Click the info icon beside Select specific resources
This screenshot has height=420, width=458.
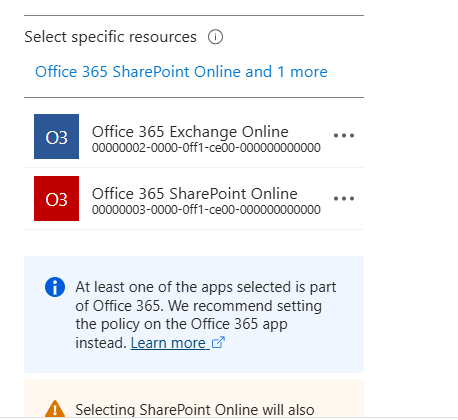[215, 37]
